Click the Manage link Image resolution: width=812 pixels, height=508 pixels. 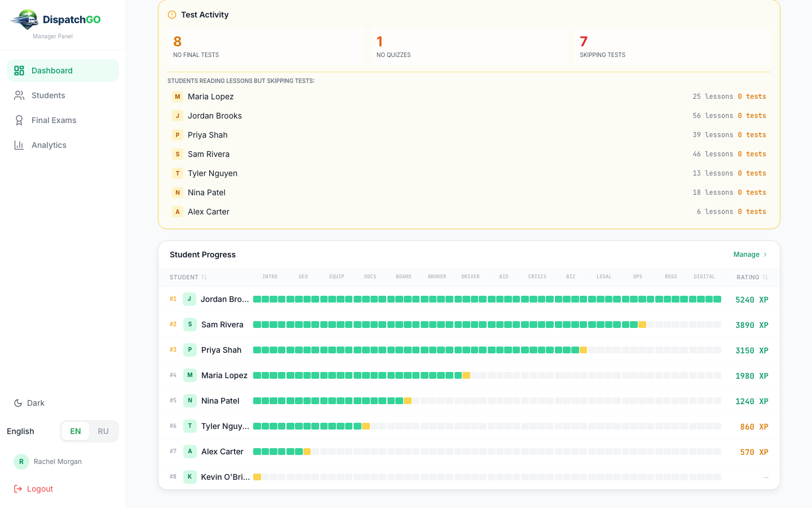751,255
